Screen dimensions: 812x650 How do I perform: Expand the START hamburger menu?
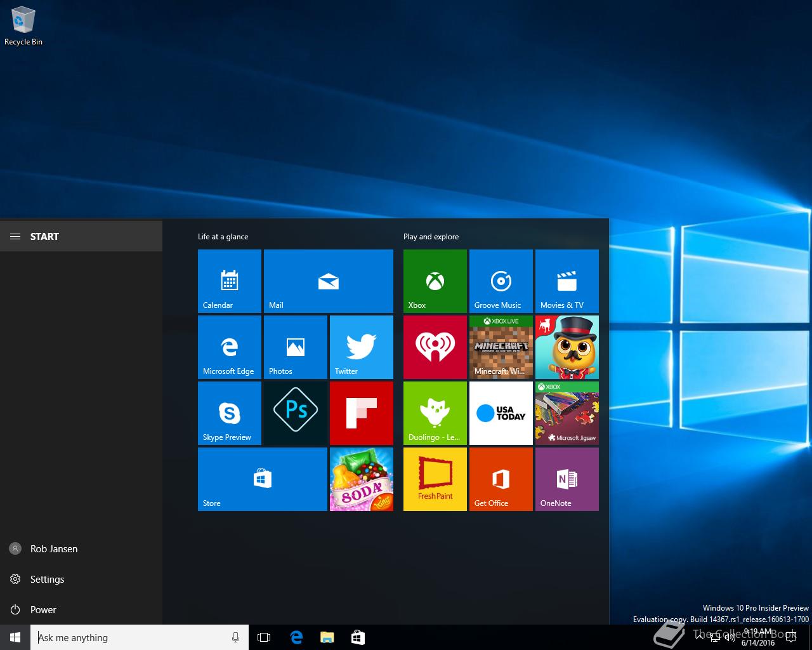(x=15, y=237)
